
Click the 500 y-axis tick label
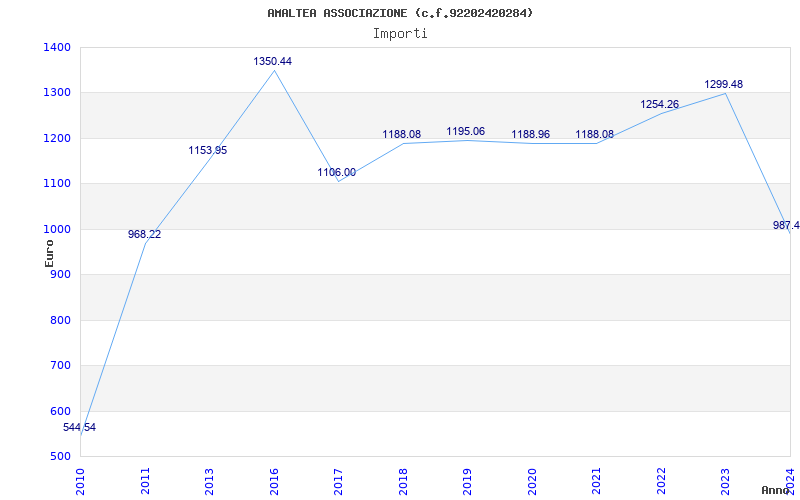(x=60, y=457)
